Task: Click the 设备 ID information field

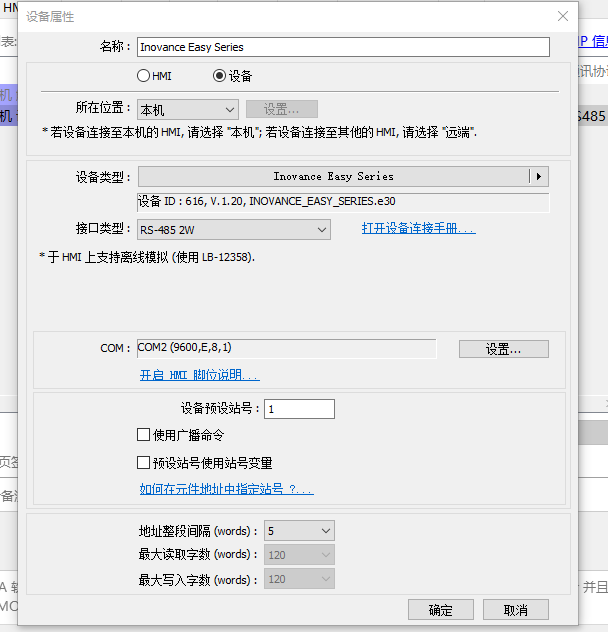Action: (343, 203)
